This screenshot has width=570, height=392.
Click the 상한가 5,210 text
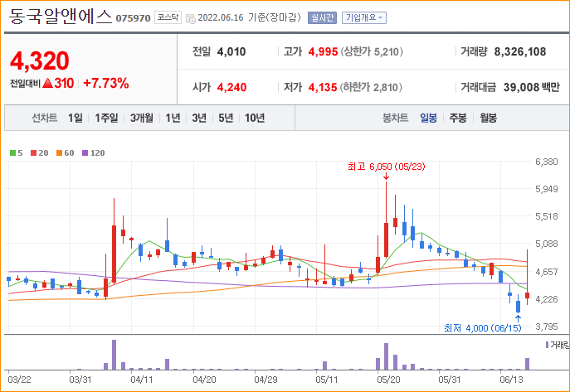[x=372, y=52]
